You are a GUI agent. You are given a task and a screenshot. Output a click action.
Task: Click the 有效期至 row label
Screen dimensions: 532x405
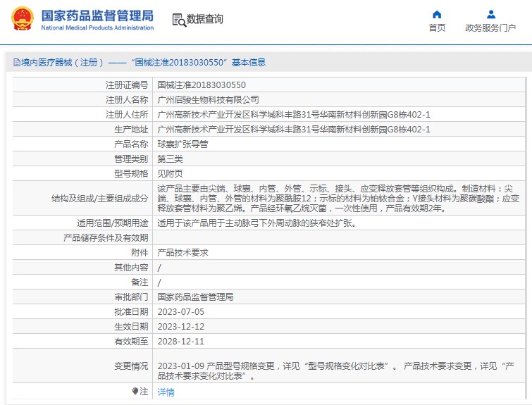point(131,341)
